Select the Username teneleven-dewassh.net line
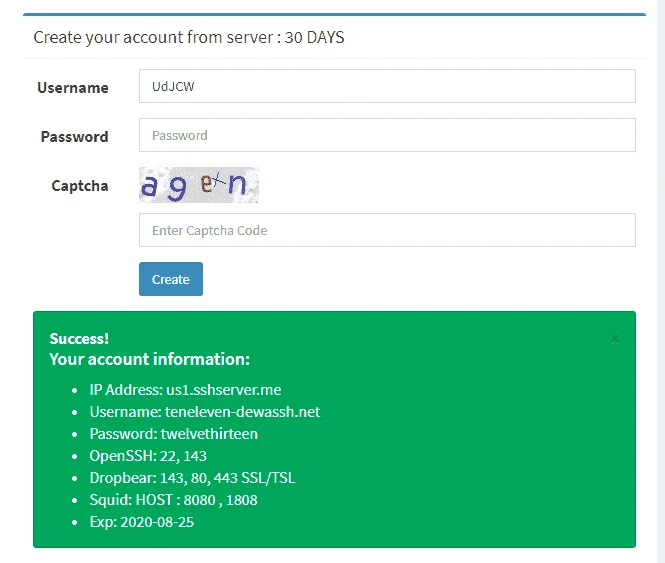The image size is (665, 563). tap(205, 412)
